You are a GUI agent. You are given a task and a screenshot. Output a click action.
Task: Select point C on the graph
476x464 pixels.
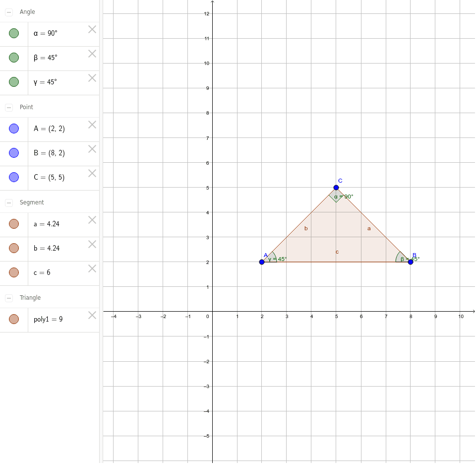[x=336, y=187]
